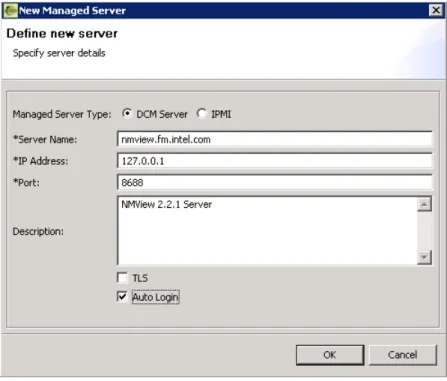Viewport: 447px width, 381px height.
Task: Click the Port input field
Action: point(275,182)
